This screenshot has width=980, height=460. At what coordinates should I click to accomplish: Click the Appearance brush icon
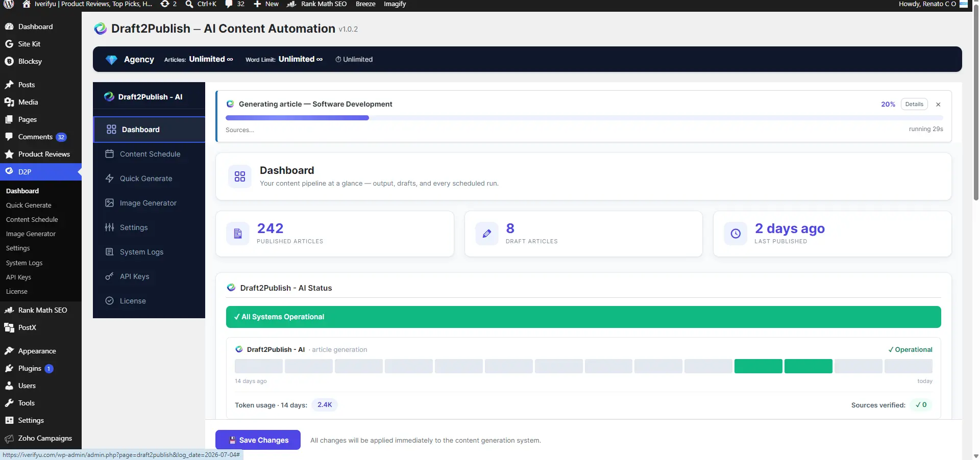[9, 351]
